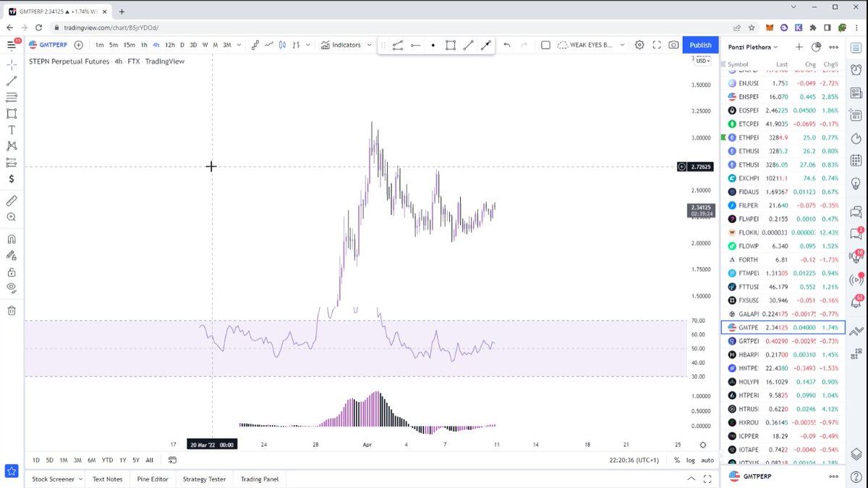Toggle stay in drawing mode

click(12, 255)
